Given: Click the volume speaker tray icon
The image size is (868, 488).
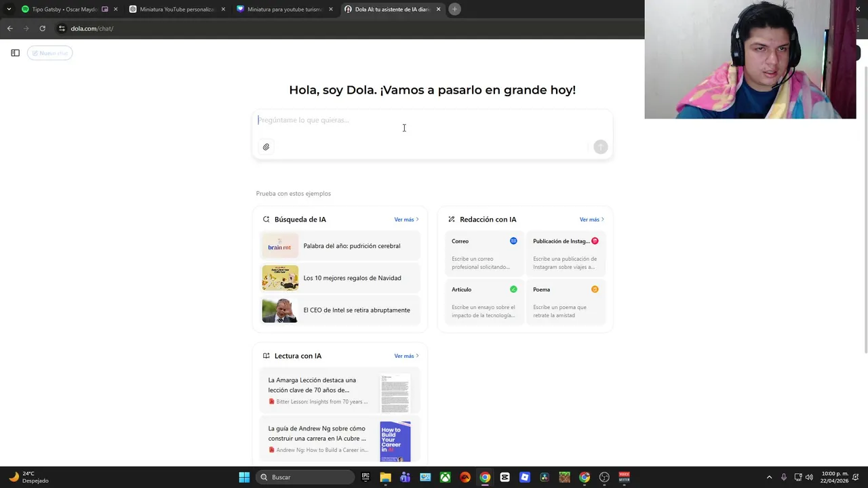Looking at the screenshot, I should coord(809,477).
